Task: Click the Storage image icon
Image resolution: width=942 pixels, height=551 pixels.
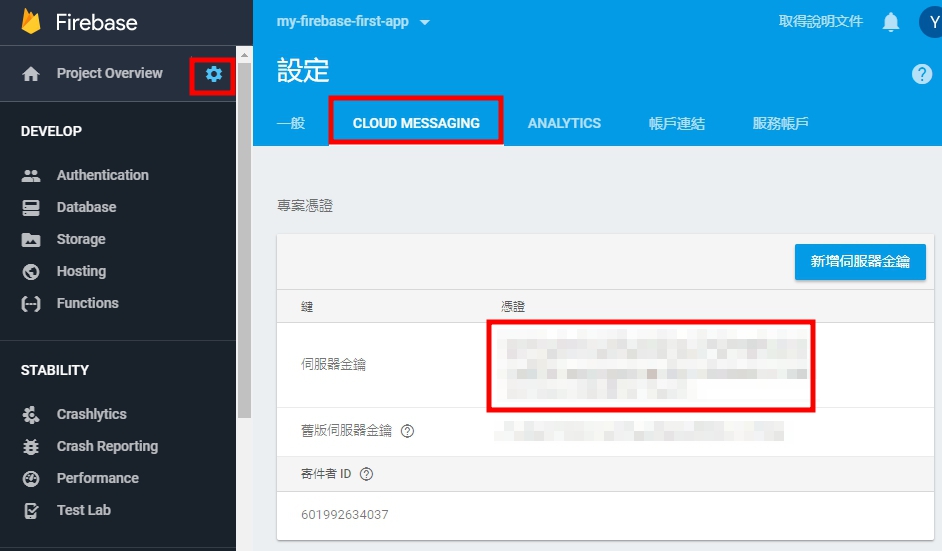Action: (31, 240)
